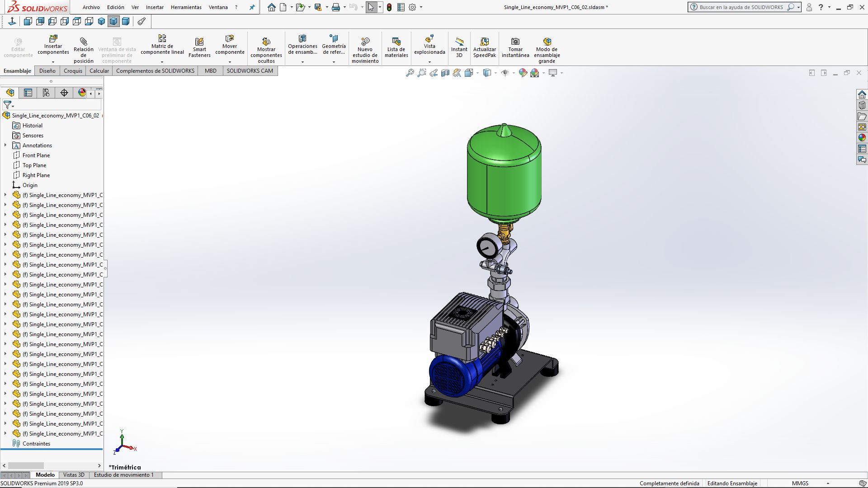This screenshot has width=868, height=488.
Task: Click the SOLIDWORKS help search field
Action: click(x=741, y=7)
